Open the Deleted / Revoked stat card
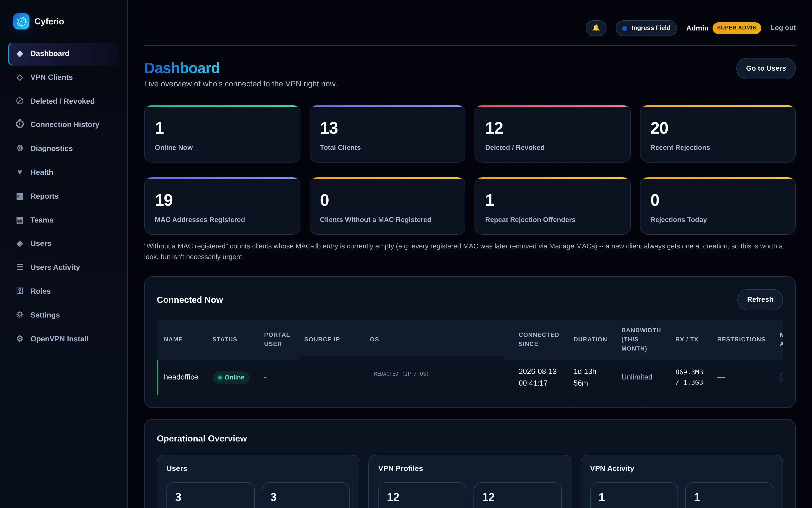 pos(552,134)
